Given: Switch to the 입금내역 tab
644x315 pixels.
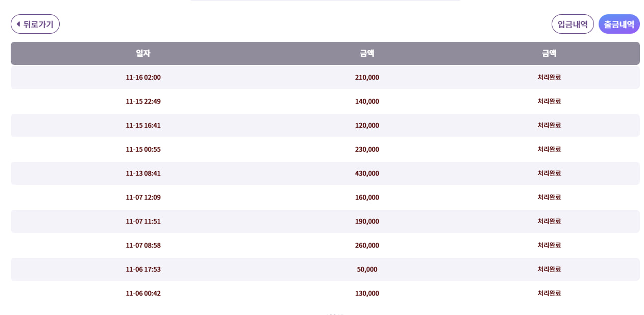Looking at the screenshot, I should (572, 24).
